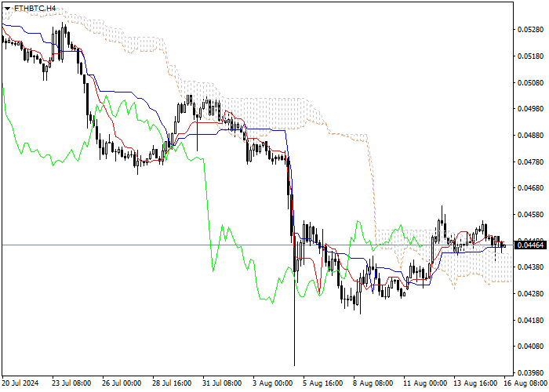
Task: Click the 0.04580 price axis label
Action: click(530, 215)
